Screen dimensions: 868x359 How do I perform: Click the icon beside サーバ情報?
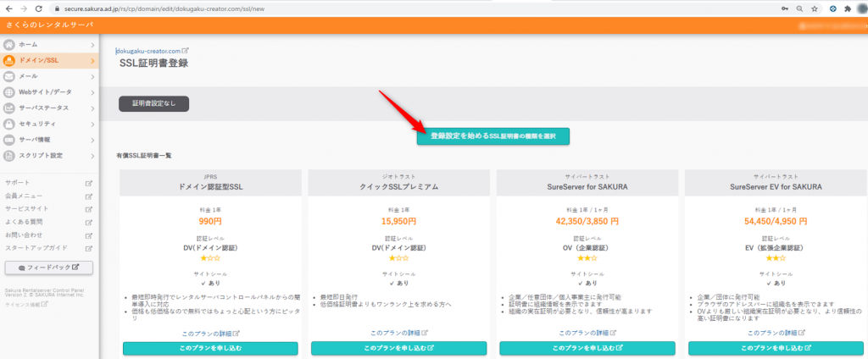click(x=8, y=140)
